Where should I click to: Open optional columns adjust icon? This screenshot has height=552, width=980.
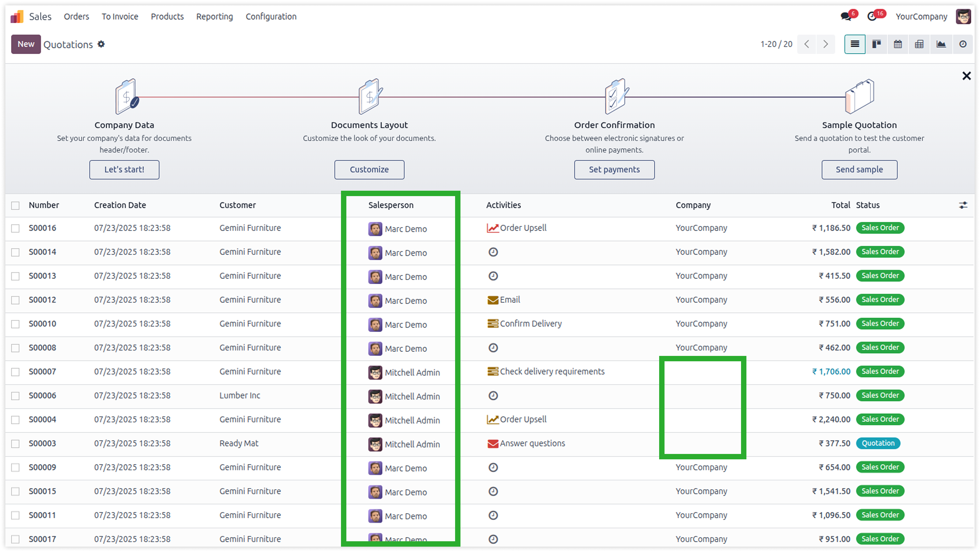point(963,205)
